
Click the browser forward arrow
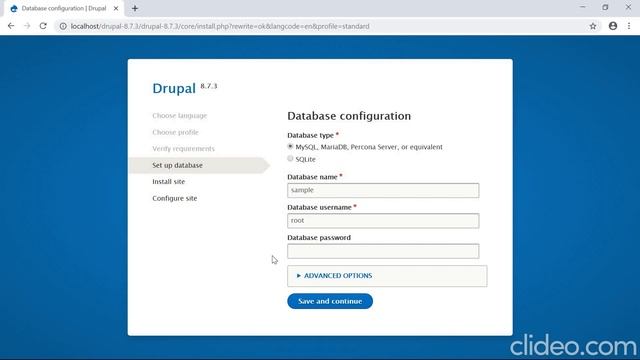point(27,26)
